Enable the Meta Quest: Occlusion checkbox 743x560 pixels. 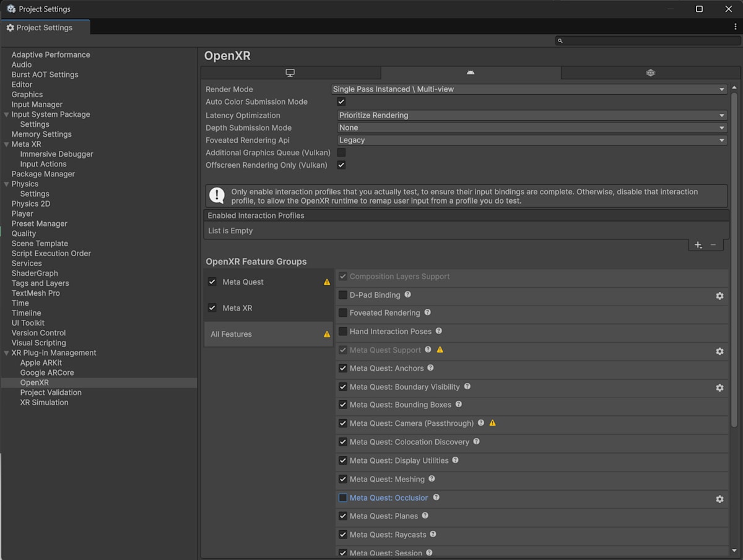(x=343, y=498)
